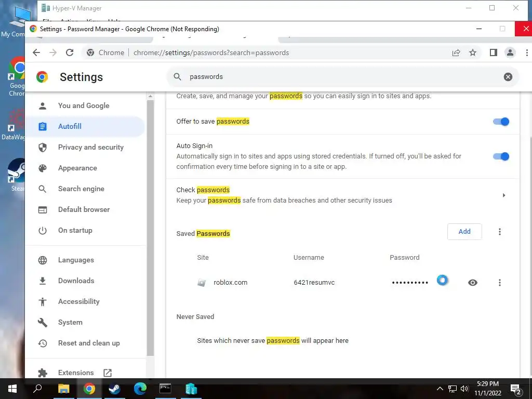Select Autofill in the sidebar
Screen dimensions: 532x399
pos(85,127)
